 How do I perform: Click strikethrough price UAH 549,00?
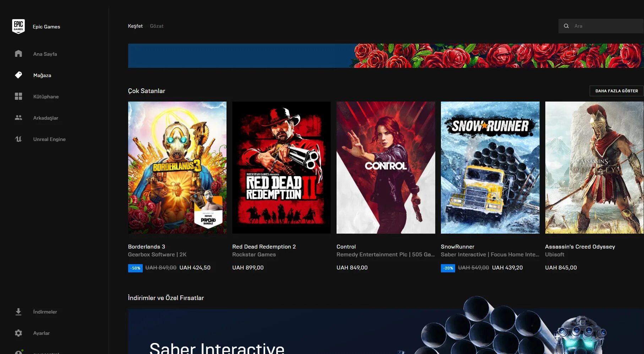point(473,268)
